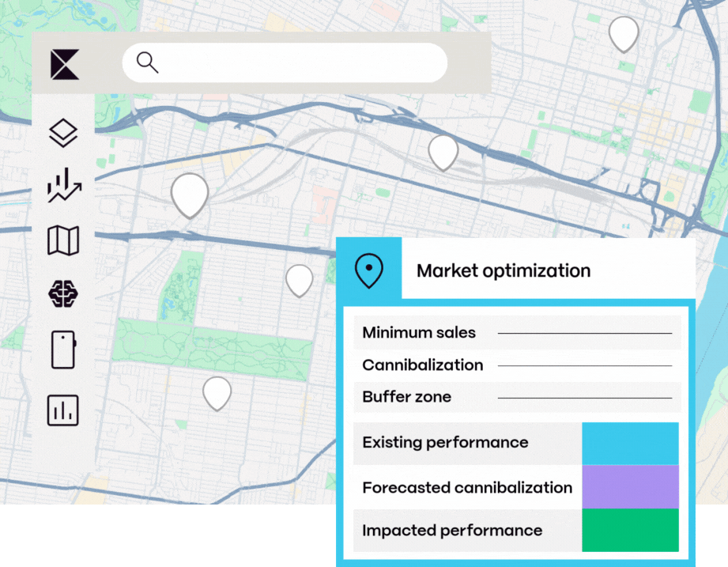Open the Layers panel in the sidebar
The image size is (728, 567).
[63, 132]
